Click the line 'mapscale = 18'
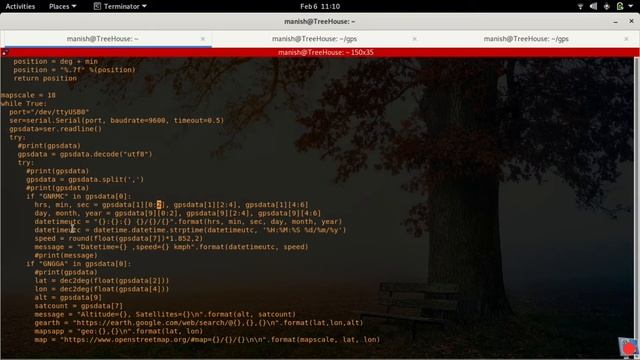This screenshot has height=360, width=640. tap(28, 95)
